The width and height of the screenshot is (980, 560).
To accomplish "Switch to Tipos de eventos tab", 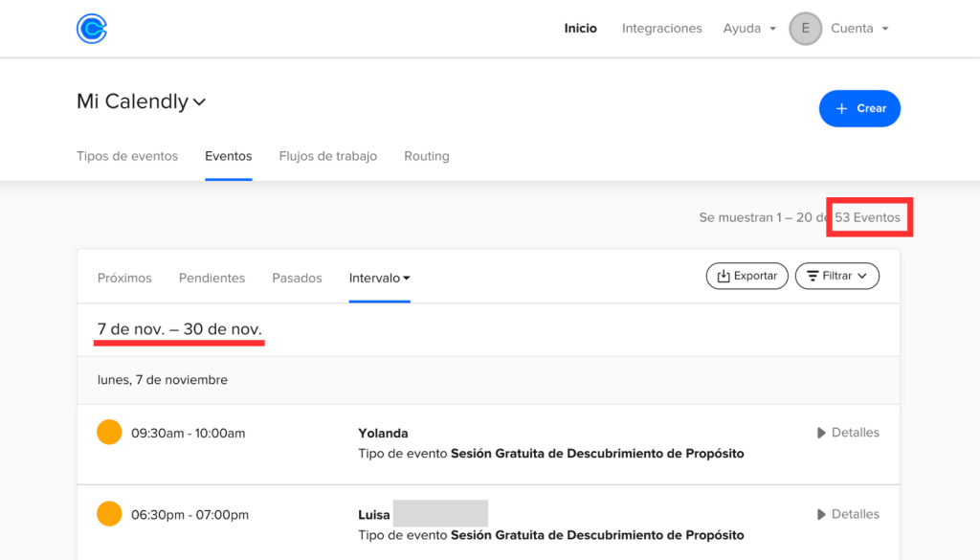I will pyautogui.click(x=127, y=156).
